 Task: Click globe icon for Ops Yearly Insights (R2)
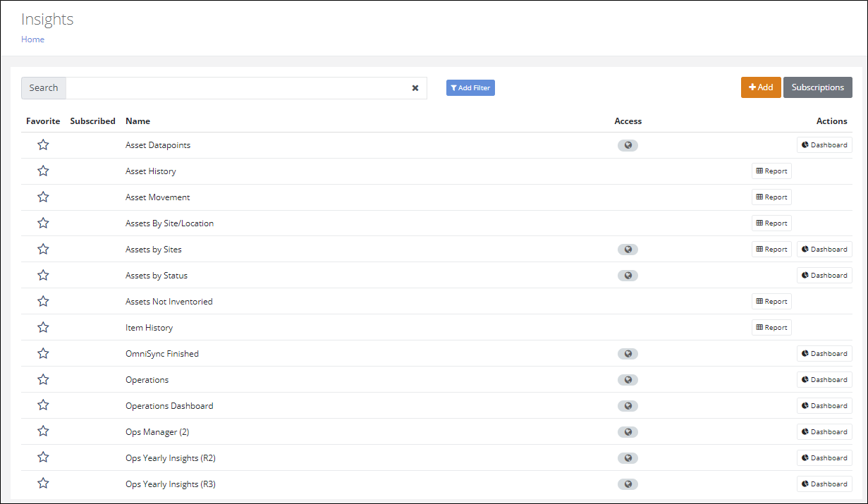coord(628,458)
